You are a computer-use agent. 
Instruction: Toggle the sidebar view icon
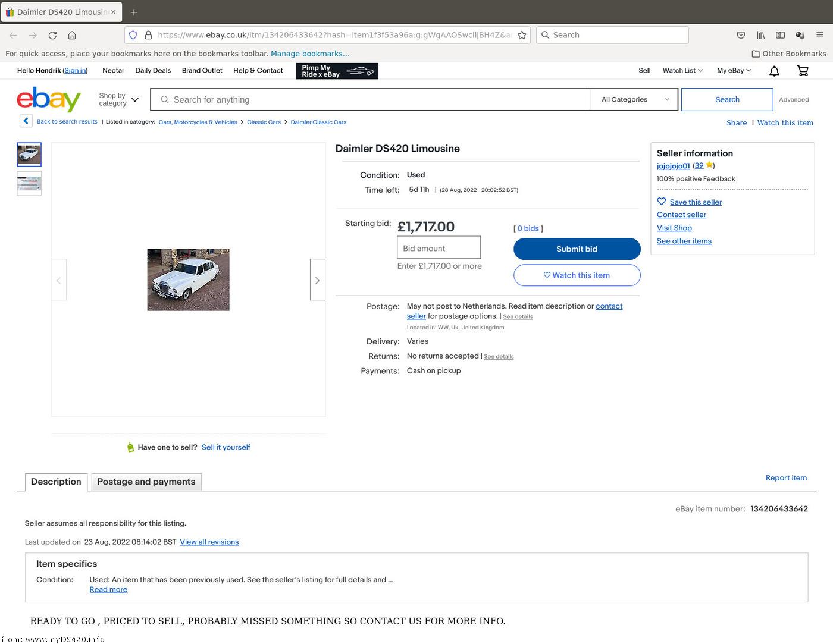[x=780, y=35]
